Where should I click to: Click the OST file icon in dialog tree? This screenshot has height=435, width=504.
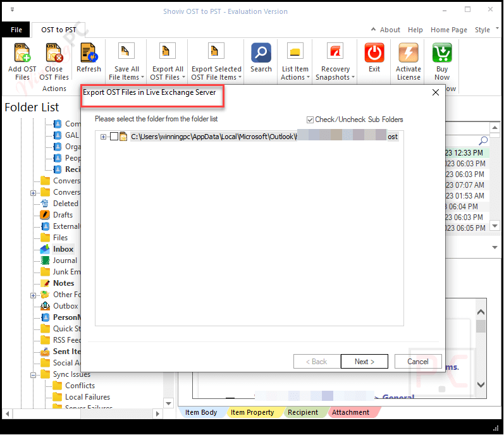(123, 137)
